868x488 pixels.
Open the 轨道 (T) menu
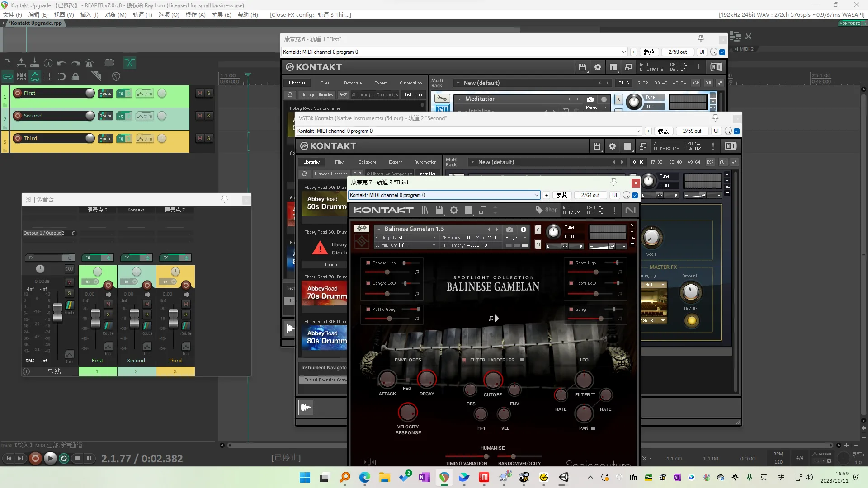pyautogui.click(x=142, y=15)
